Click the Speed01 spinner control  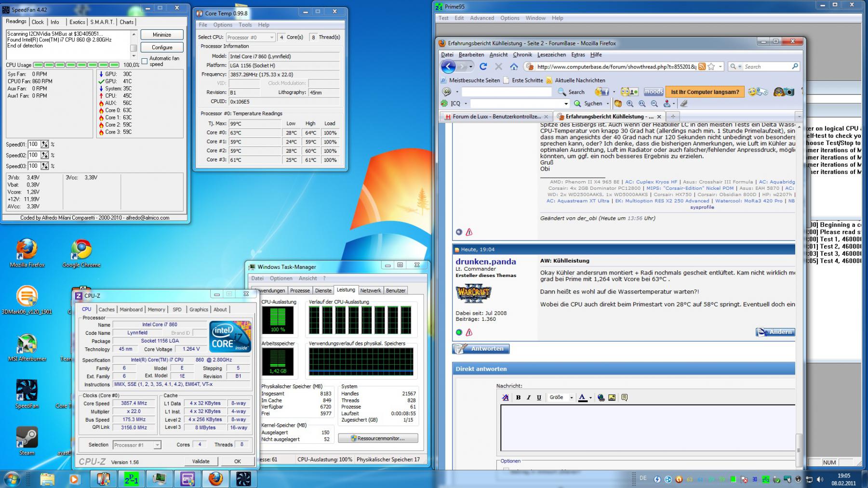click(x=45, y=145)
